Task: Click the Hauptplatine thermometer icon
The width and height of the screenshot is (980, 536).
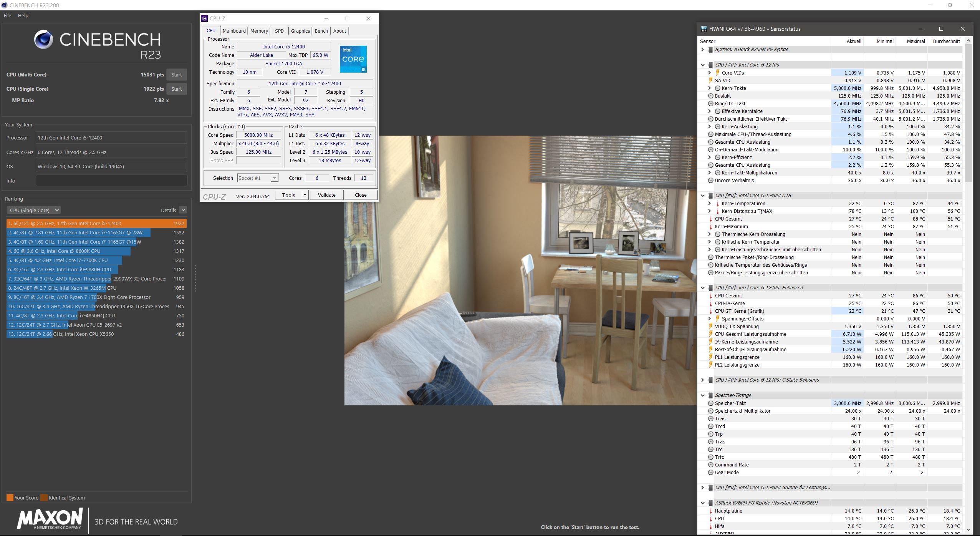Action: click(x=710, y=511)
